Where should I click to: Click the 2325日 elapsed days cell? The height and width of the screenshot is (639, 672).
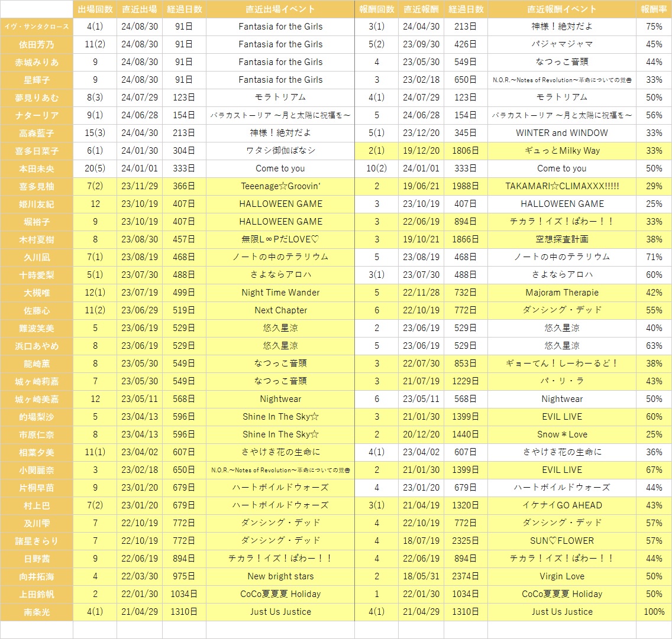(466, 541)
